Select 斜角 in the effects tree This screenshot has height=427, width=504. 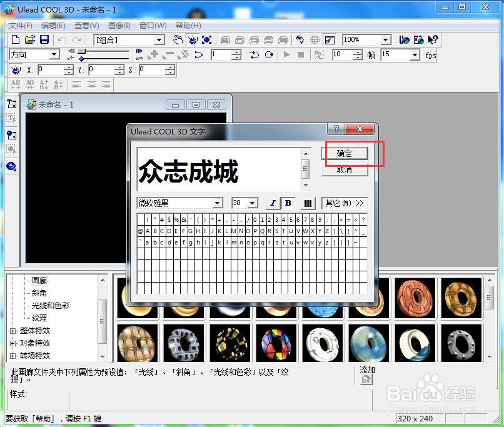point(39,293)
